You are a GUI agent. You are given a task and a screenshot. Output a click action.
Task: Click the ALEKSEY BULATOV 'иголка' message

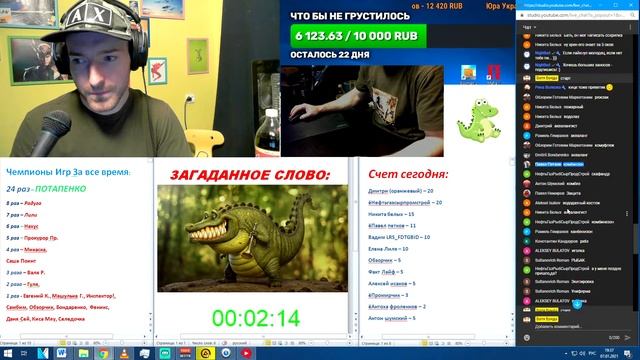coord(559,250)
